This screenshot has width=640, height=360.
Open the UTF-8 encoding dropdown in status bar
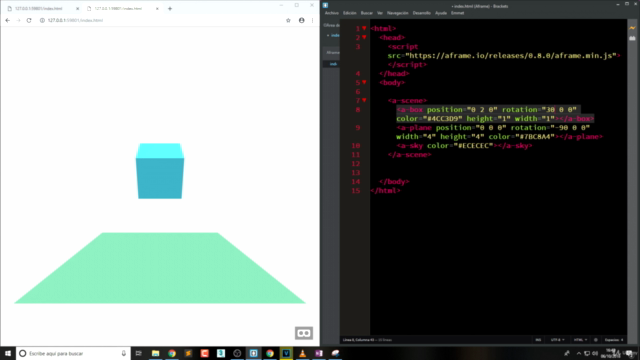558,340
